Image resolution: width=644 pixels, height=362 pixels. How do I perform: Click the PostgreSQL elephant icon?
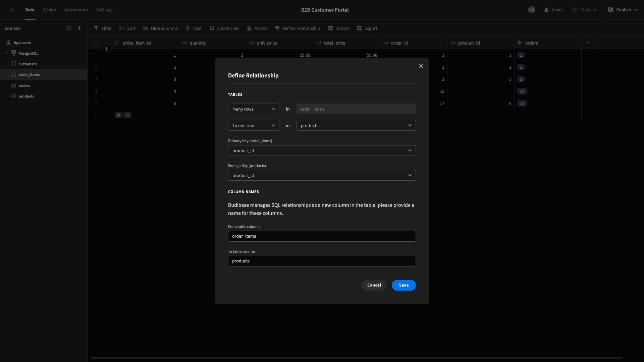(x=13, y=53)
